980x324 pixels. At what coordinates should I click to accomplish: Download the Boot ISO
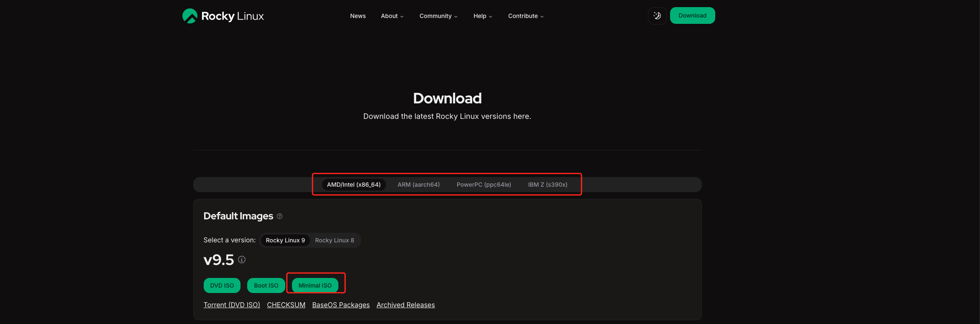coord(266,285)
